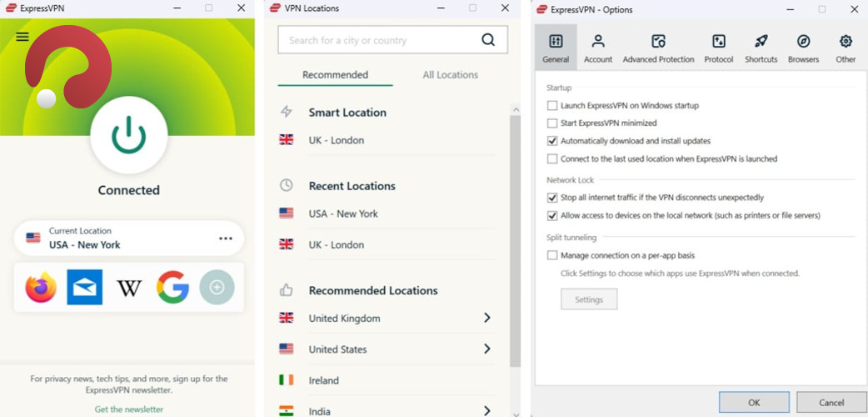
Task: Close the VPN Locations window
Action: (505, 8)
